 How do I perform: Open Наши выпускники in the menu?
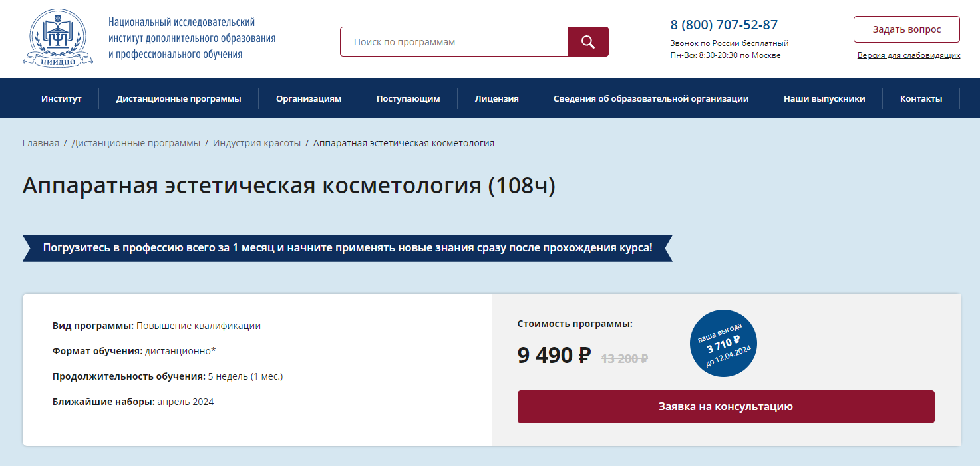824,98
